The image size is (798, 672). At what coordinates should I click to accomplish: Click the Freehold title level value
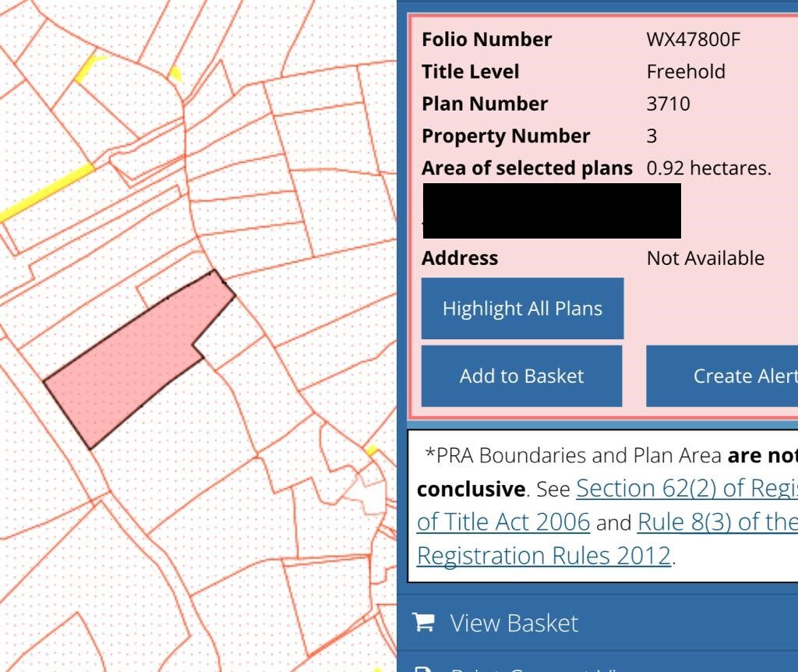pos(686,72)
